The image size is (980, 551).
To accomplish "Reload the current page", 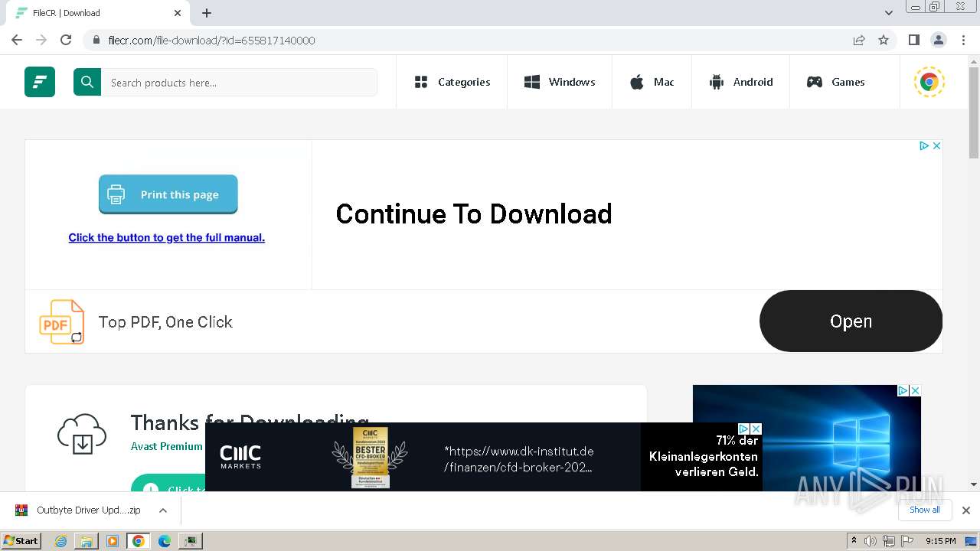I will point(66,40).
